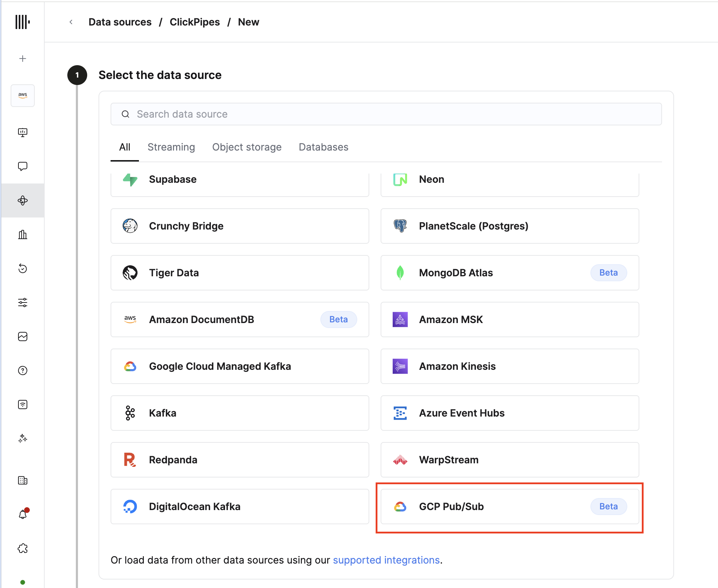Open the monitor dashboard sidebar icon
Screen dimensions: 718x588
pos(23,132)
